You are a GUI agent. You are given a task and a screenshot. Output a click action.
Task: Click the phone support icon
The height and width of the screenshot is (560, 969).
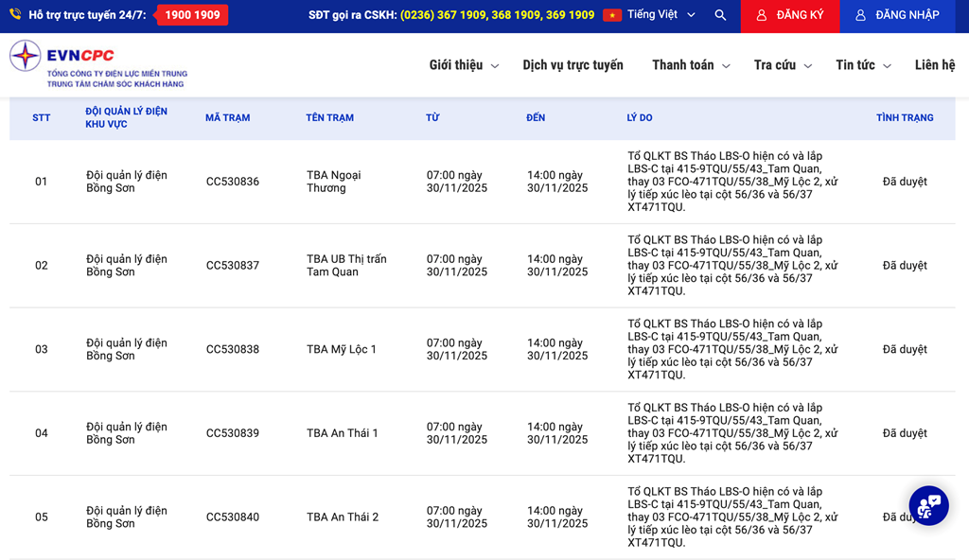point(15,15)
